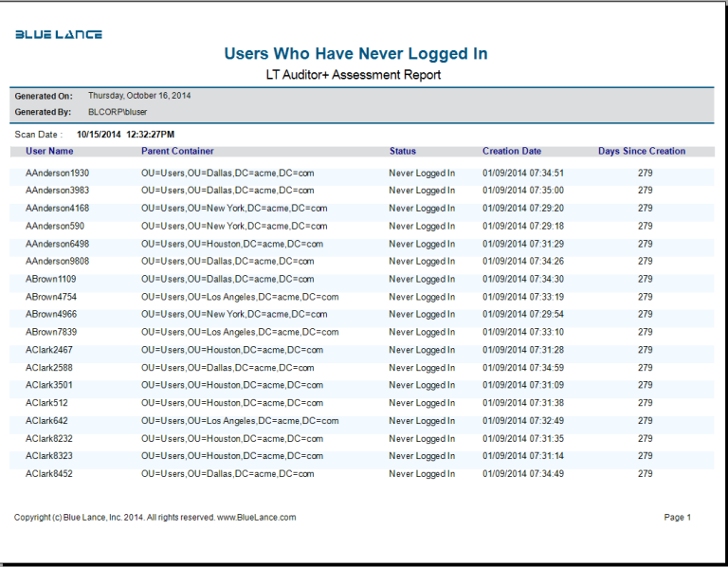Click AClark642's Los Angeles parent container
The height and width of the screenshot is (567, 728).
[239, 421]
